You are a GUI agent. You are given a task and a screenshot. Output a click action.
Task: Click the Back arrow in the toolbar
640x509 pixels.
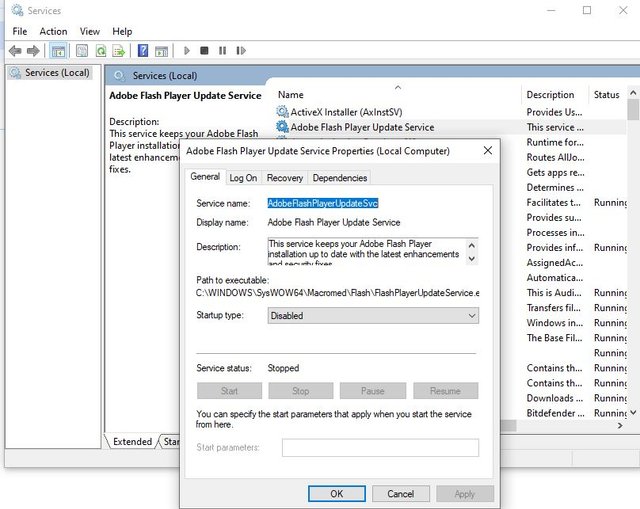tap(15, 51)
